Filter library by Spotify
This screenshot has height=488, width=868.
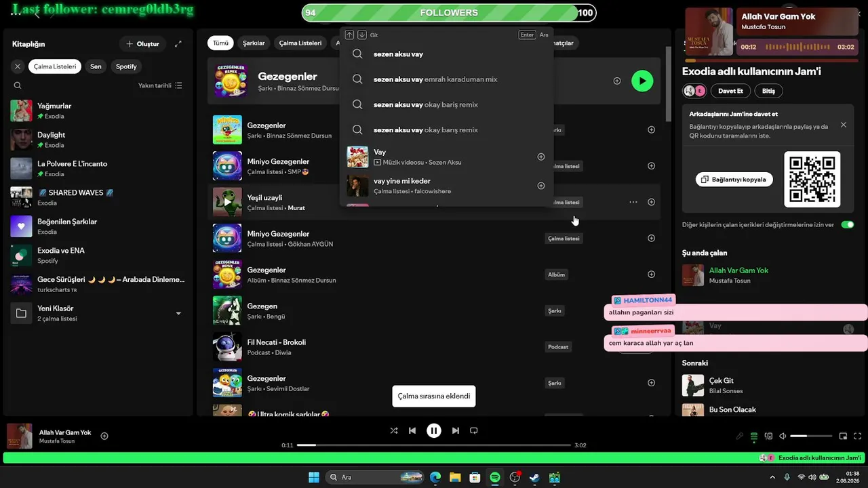click(x=126, y=66)
